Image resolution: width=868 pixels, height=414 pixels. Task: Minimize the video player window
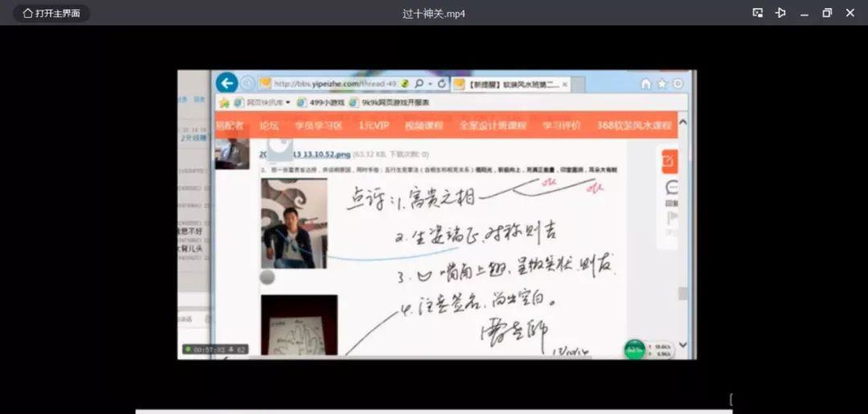point(805,14)
